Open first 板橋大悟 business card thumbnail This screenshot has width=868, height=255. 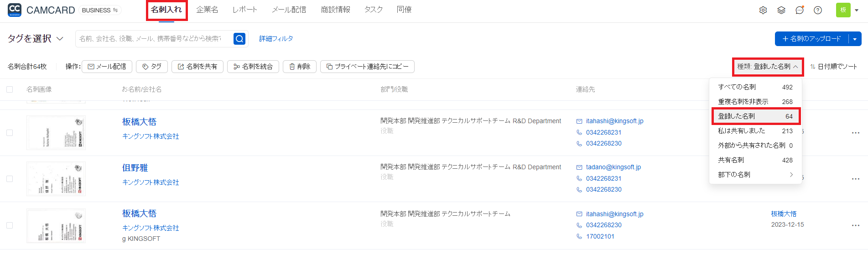[x=56, y=133]
